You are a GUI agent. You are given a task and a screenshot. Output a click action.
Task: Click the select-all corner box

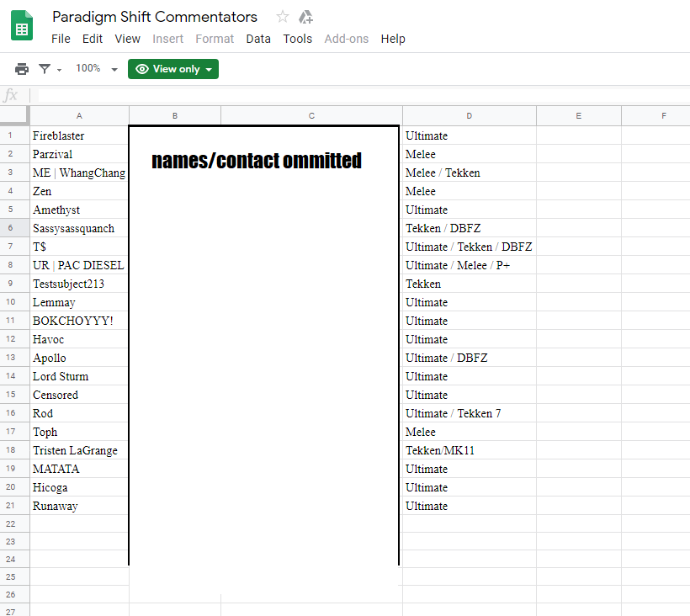click(14, 116)
